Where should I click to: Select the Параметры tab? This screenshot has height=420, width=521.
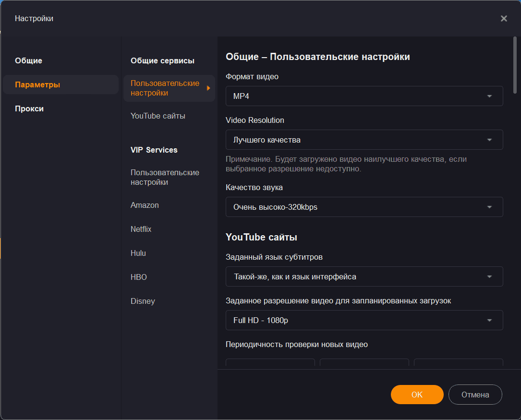37,85
